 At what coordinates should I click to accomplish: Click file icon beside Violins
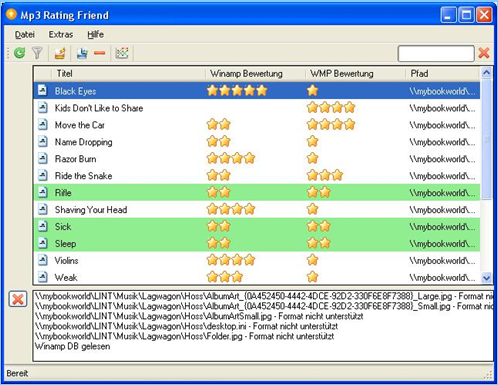click(x=42, y=260)
